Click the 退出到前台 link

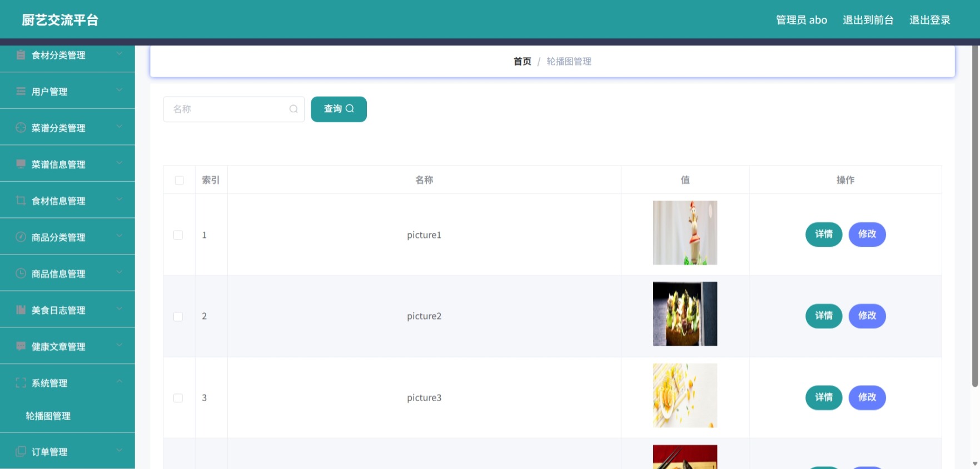tap(868, 20)
